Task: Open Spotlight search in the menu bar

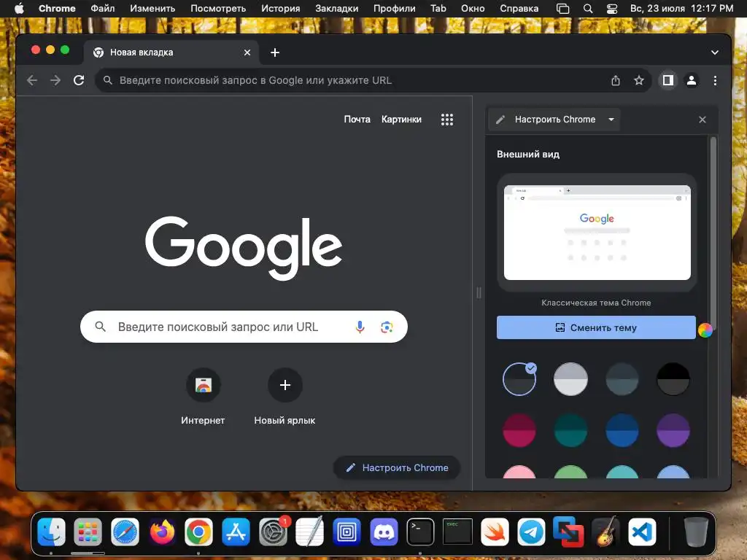Action: pos(588,9)
